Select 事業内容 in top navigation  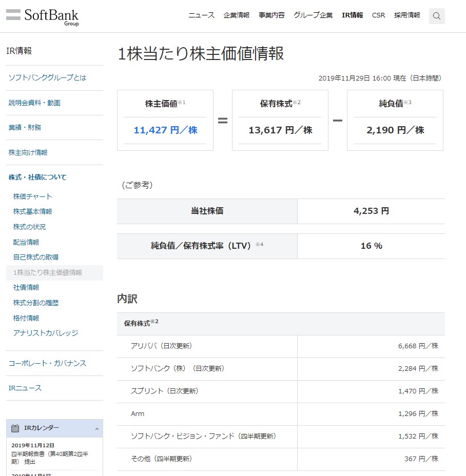tap(271, 15)
